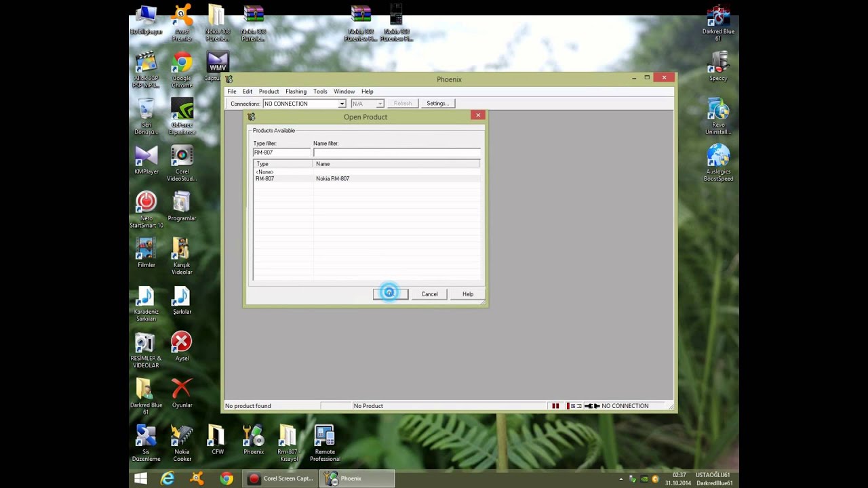
Task: Open the Darkred Blue 61 top-right desktop icon
Action: [x=718, y=23]
